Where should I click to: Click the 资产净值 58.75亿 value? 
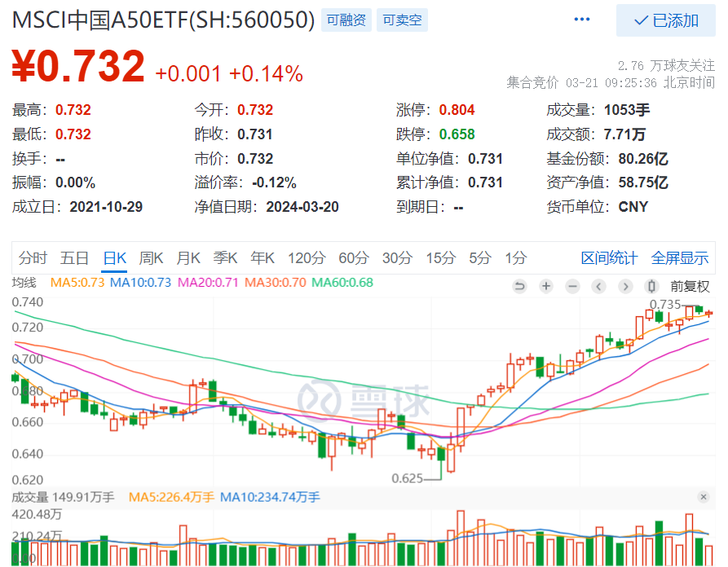(x=643, y=182)
